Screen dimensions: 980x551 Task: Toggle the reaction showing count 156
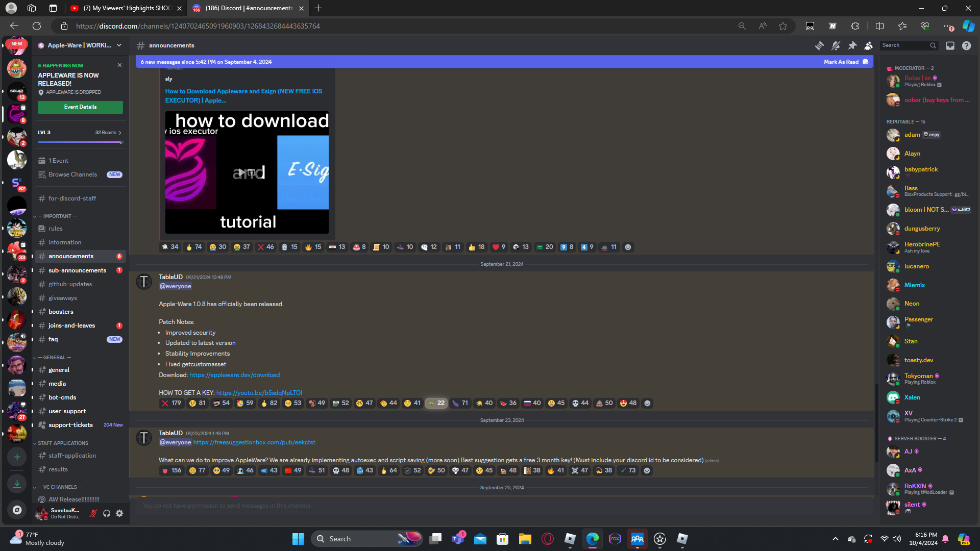[171, 470]
